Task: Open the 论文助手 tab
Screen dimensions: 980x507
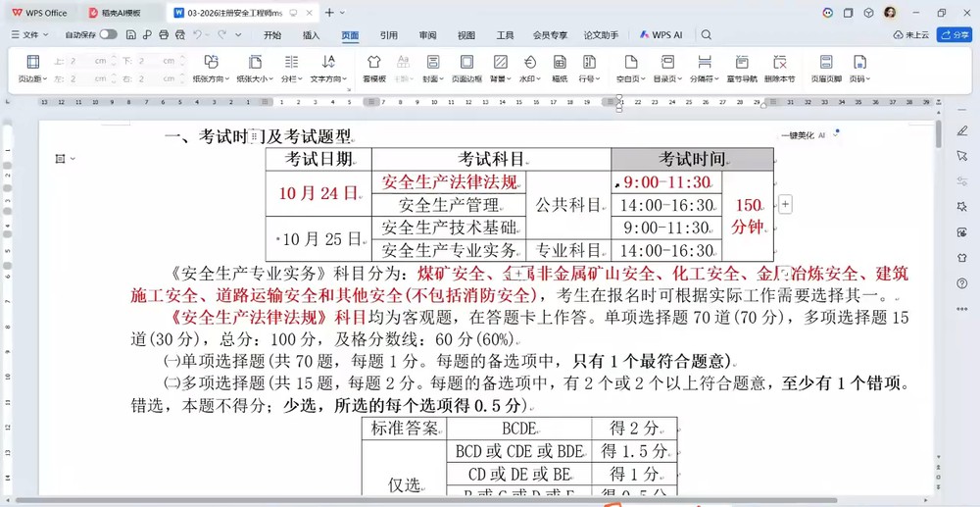Action: pos(602,35)
